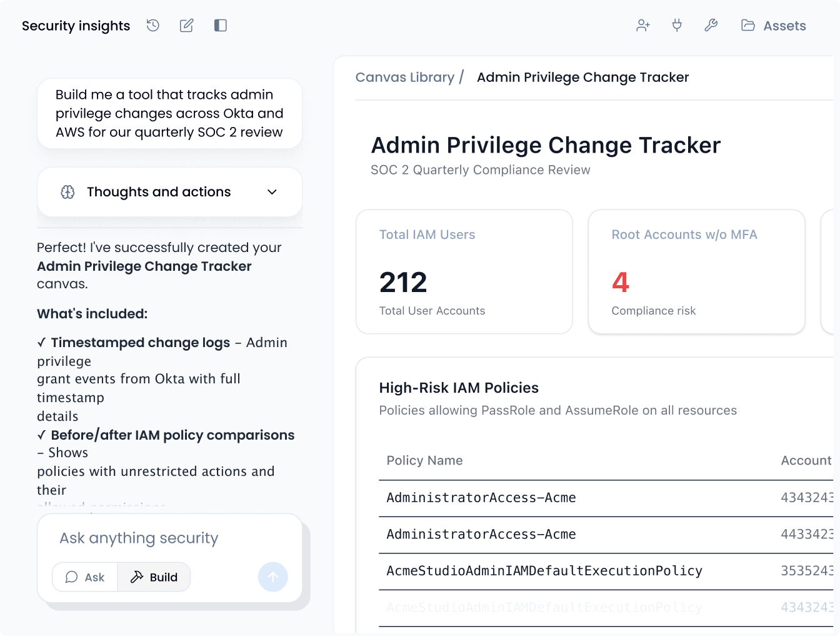
Task: Click the Security insights title
Action: [x=76, y=26]
